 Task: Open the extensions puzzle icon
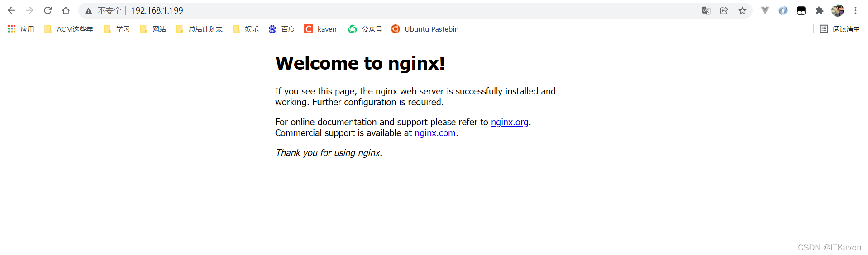(819, 10)
